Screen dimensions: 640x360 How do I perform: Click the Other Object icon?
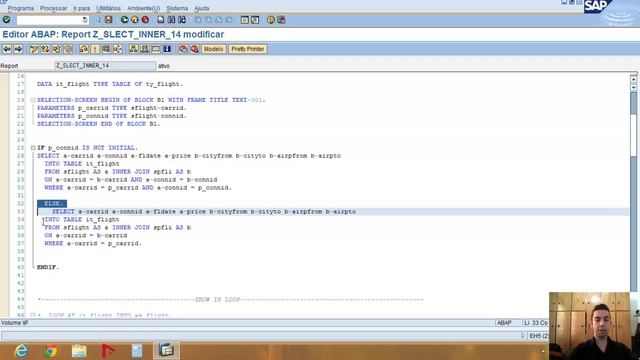coord(57,49)
